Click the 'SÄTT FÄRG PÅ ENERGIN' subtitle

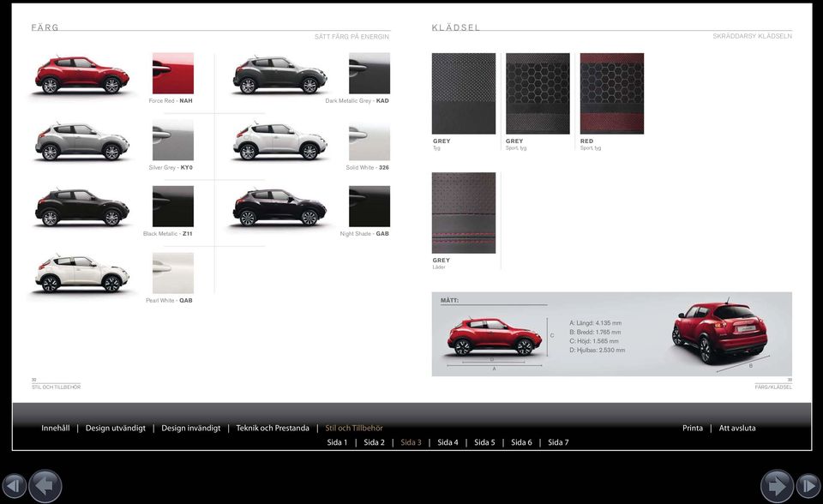tap(351, 37)
